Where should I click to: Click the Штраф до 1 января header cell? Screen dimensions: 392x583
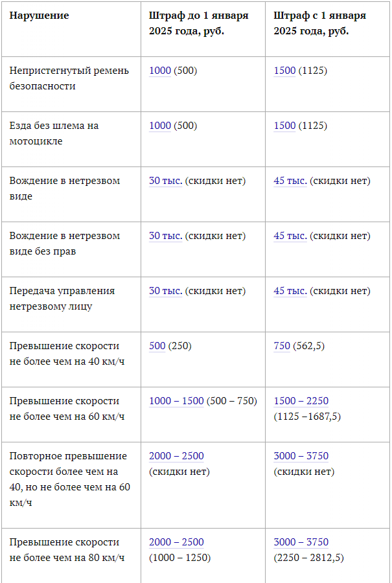click(203, 29)
